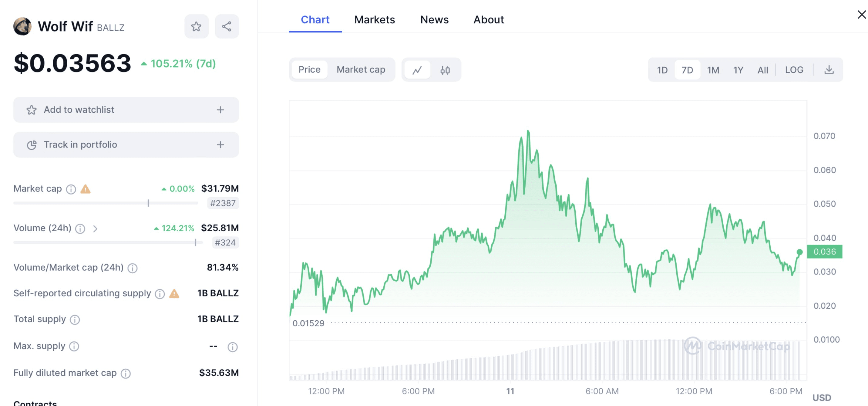868x406 pixels.
Task: Expand Add to watchlist plus
Action: click(x=220, y=110)
